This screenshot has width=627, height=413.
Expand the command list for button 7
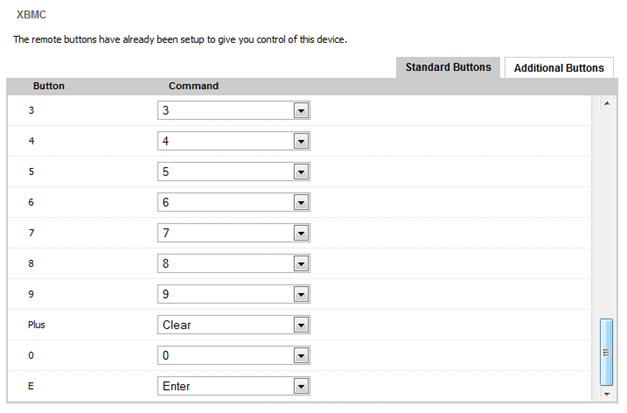pos(300,233)
